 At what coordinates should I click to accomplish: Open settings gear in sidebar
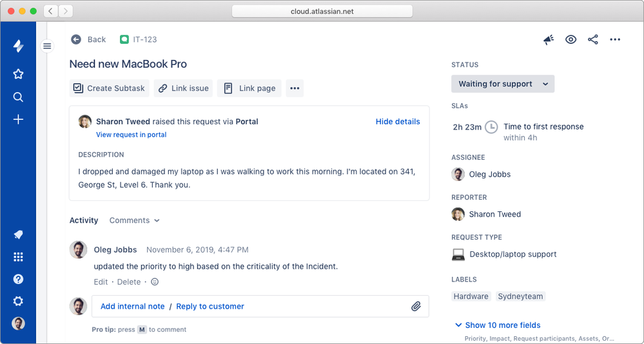click(18, 301)
